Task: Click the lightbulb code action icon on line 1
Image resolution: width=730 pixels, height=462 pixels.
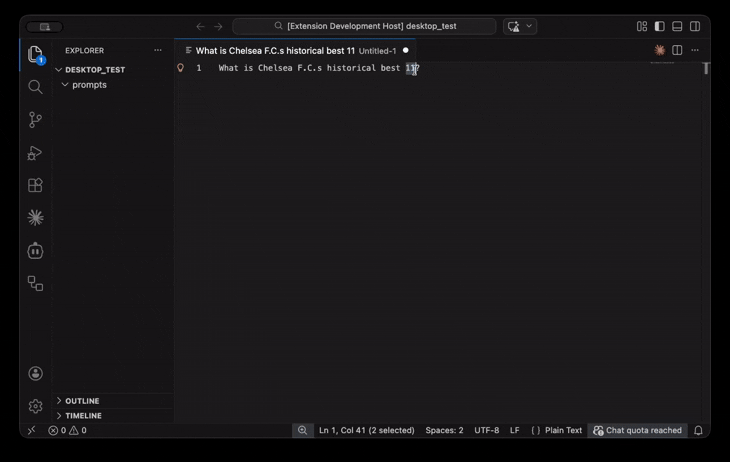Action: click(181, 68)
